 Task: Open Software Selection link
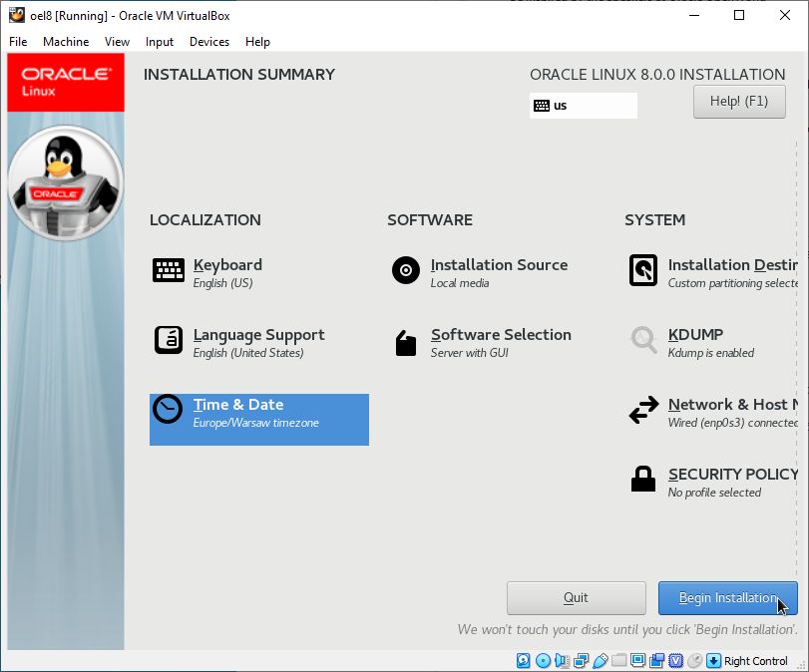501,335
